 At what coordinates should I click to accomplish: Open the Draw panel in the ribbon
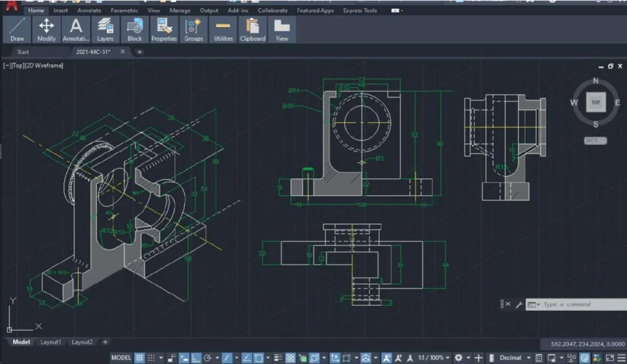17,29
